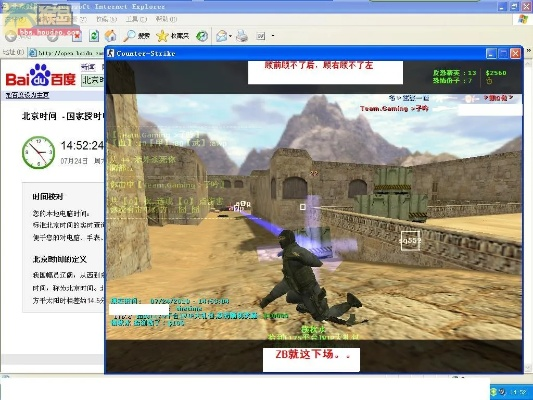Stop page loading in Internet Explorer toolbar
The height and width of the screenshot is (400, 533).
click(77, 36)
